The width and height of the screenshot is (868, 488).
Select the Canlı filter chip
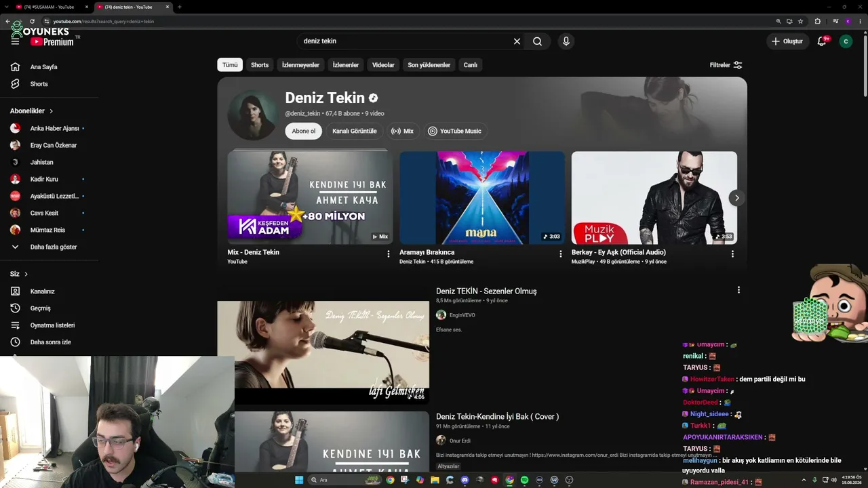[x=471, y=65]
